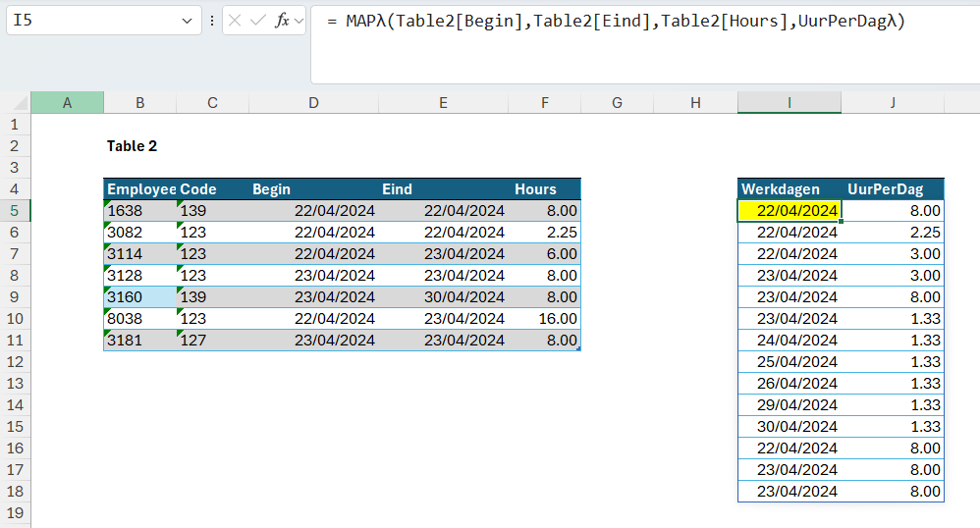Viewport: 980px width, 528px height.
Task: Select column header I
Action: pos(789,103)
